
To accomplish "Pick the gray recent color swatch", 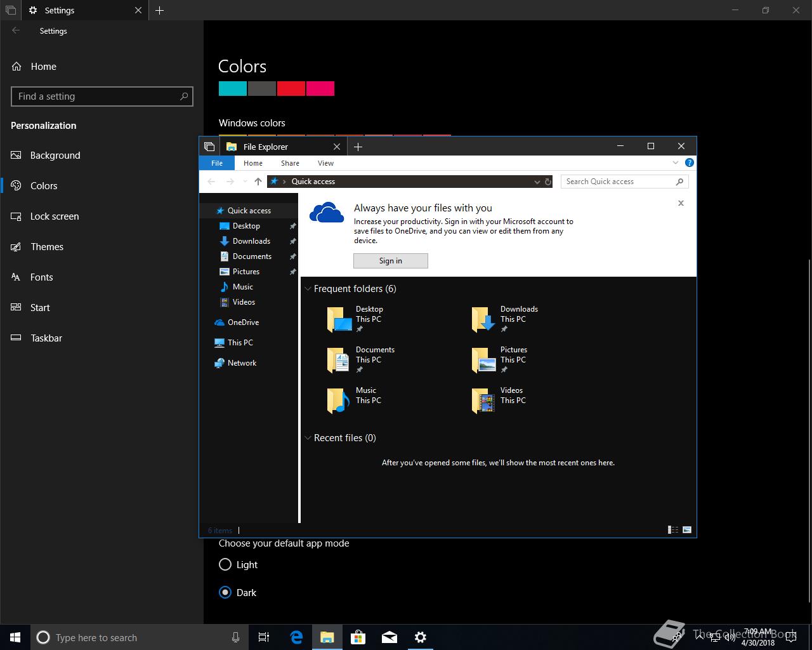I will pos(262,88).
